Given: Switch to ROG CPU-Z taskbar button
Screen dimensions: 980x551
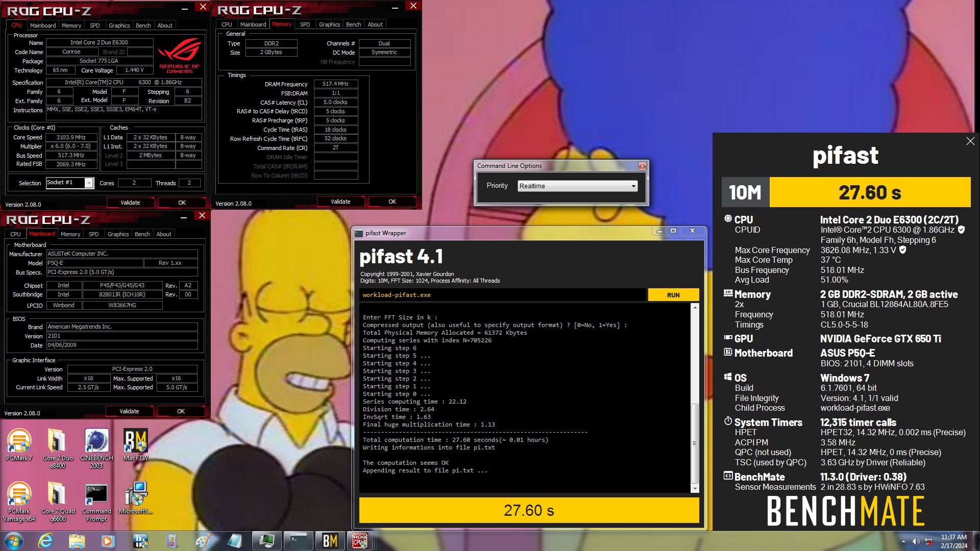Looking at the screenshot, I should pos(360,541).
